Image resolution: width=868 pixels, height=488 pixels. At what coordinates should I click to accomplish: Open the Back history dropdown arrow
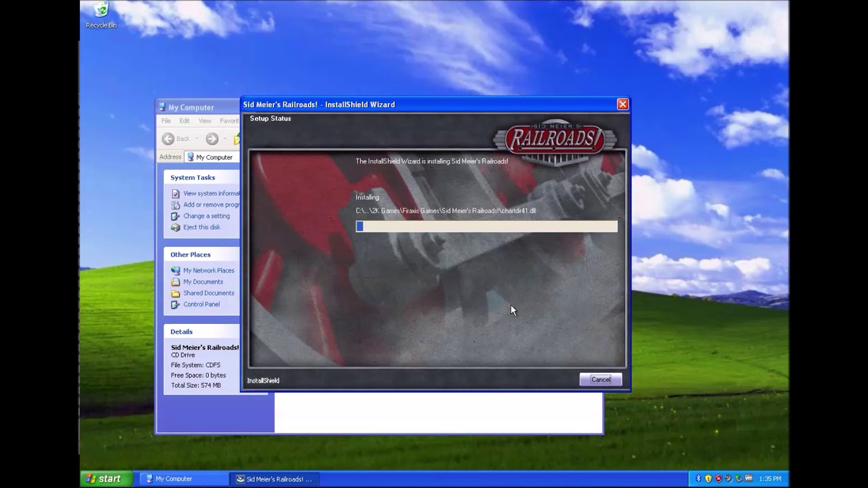197,139
